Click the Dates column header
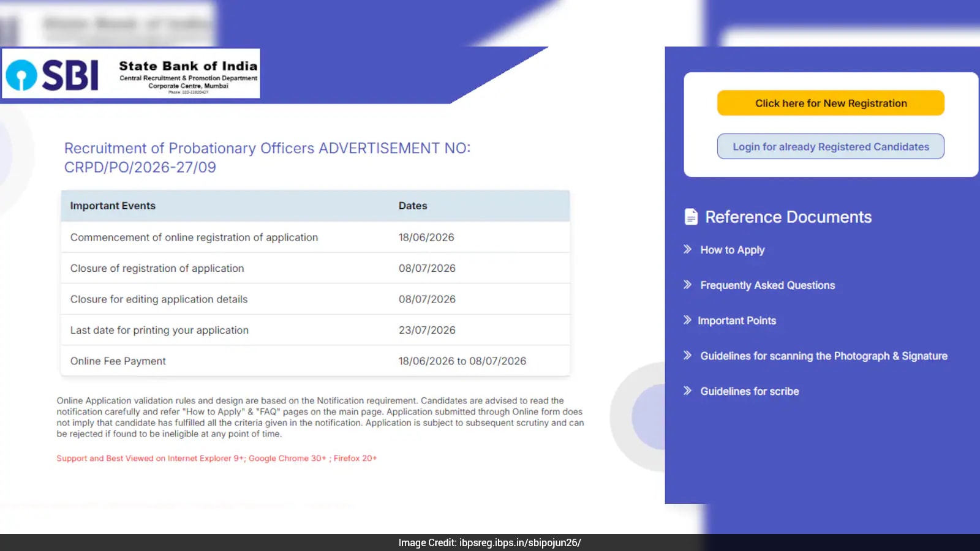980x551 pixels. coord(413,206)
